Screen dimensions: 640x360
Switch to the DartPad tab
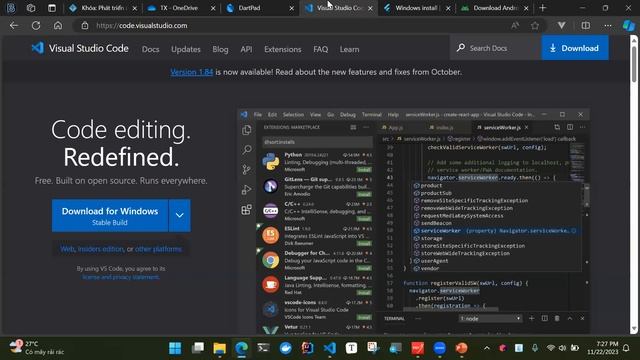click(260, 8)
